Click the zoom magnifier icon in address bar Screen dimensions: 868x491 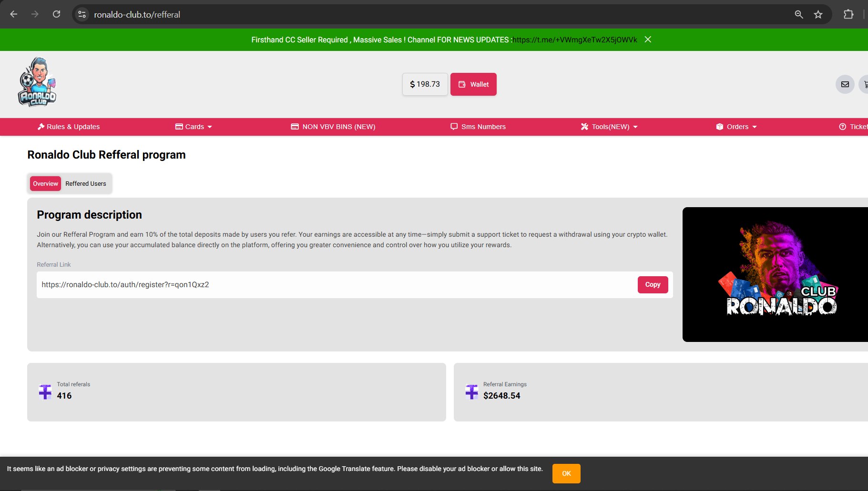(x=799, y=14)
